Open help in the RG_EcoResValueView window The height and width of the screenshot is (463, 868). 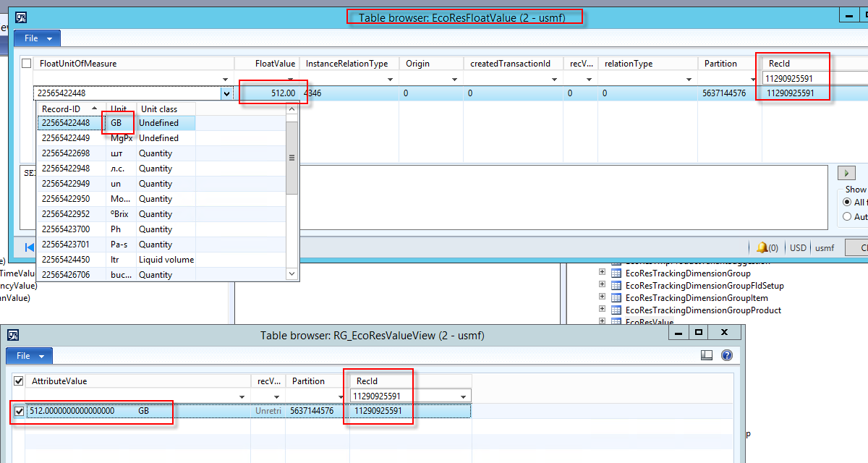click(727, 355)
